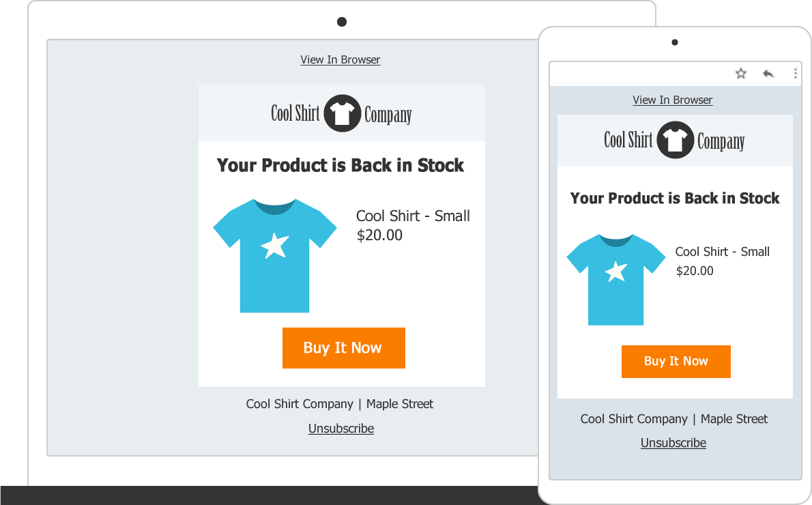
Task: Click the reply arrow icon on tablet
Action: click(768, 74)
